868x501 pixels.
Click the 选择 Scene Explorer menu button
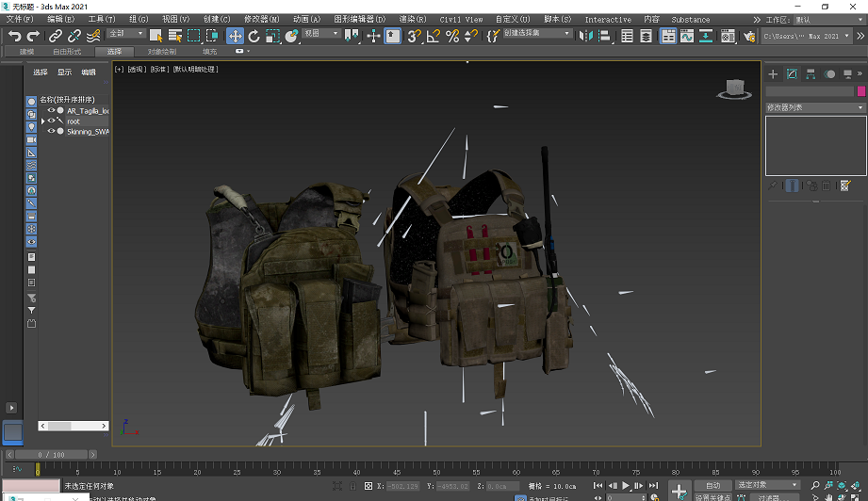pos(41,72)
